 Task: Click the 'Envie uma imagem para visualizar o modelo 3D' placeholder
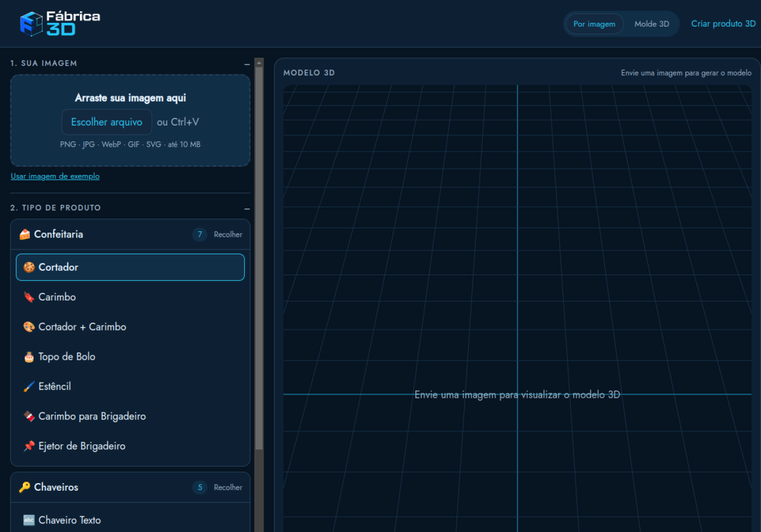(517, 395)
